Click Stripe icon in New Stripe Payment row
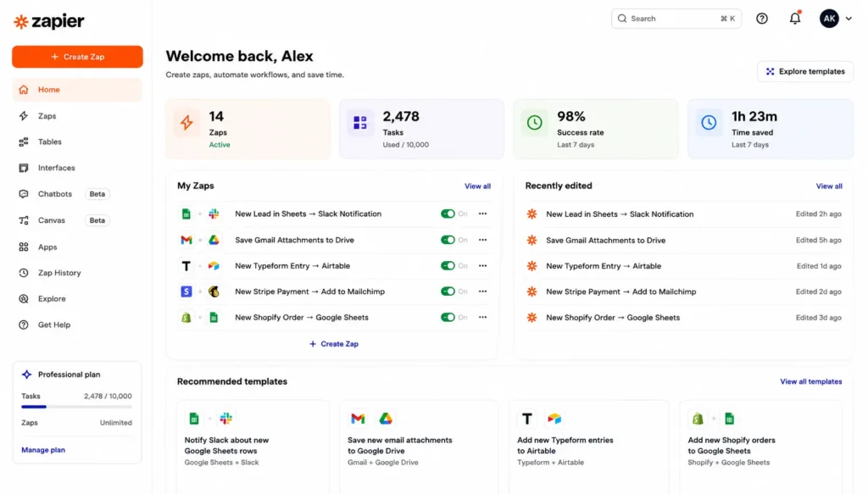868x494 pixels. point(186,291)
